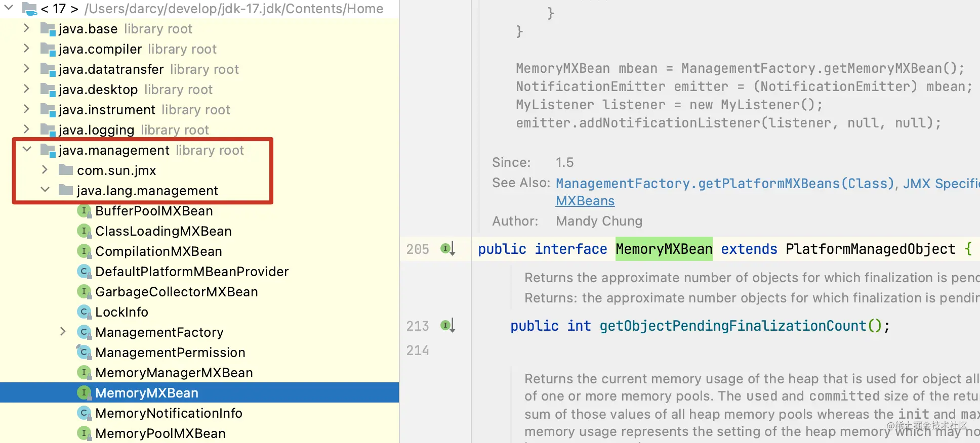
Task: Click the JDK 17 root folder icon
Action: pos(29,9)
